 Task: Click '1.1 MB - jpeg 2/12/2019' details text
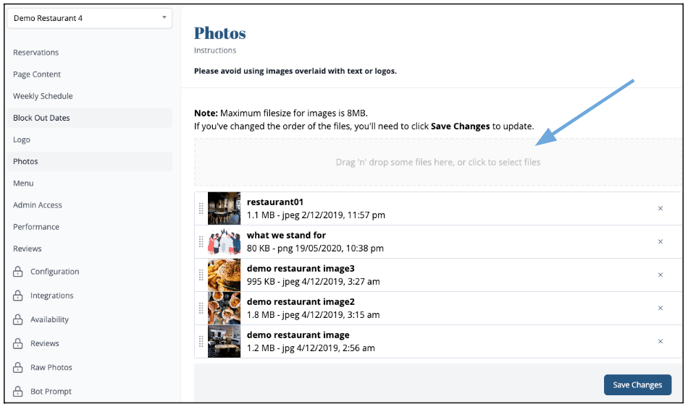tap(316, 215)
